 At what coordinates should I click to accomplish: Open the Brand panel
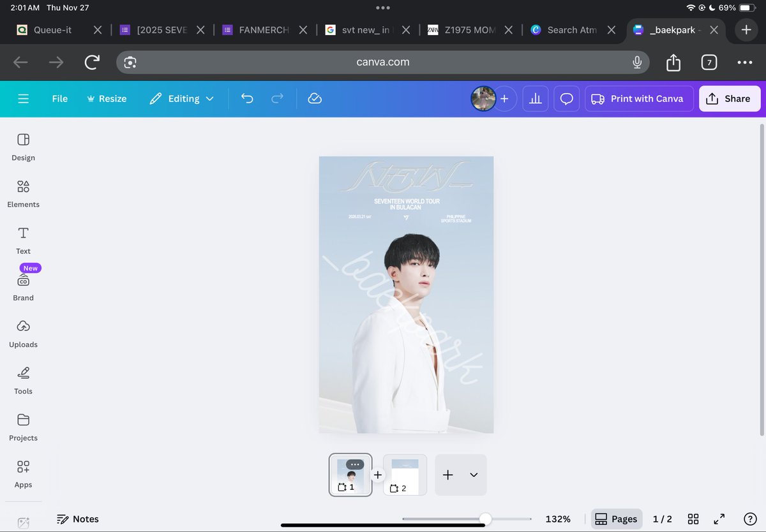(x=23, y=286)
